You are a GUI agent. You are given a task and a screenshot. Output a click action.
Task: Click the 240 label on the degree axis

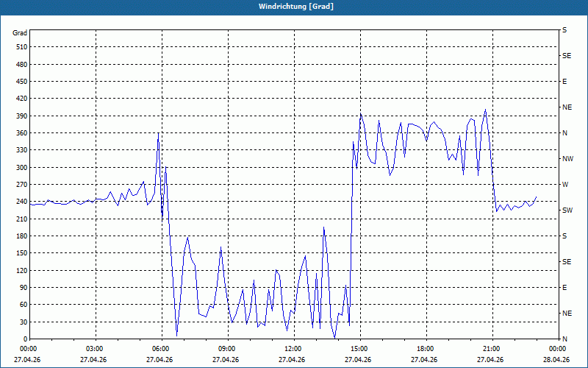[x=20, y=202]
